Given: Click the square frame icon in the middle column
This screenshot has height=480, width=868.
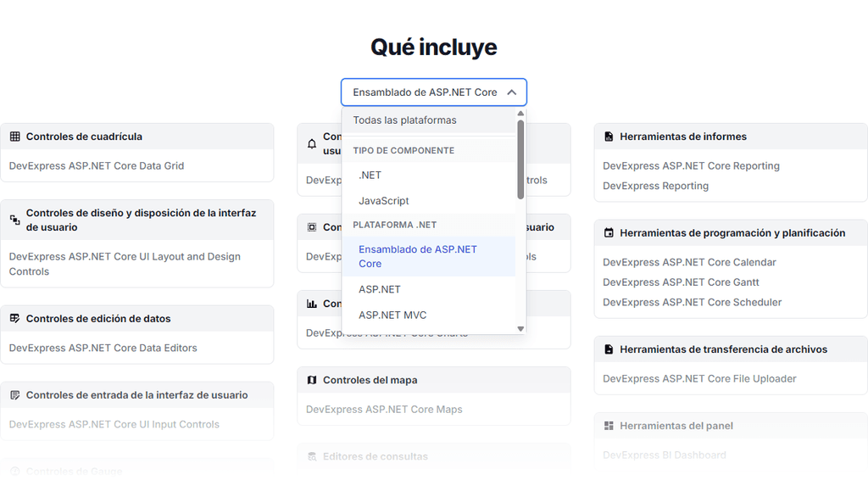Looking at the screenshot, I should point(312,227).
